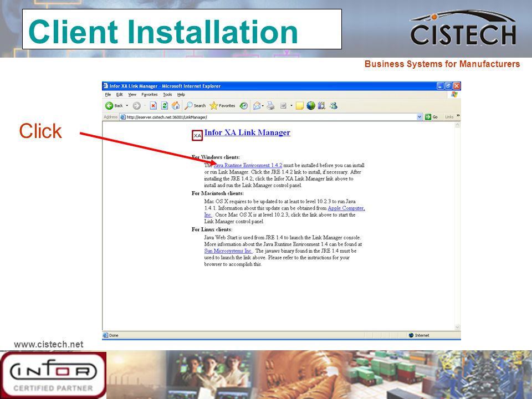Viewport: 532px width, 399px height.
Task: Click the Internet zone globe in status bar
Action: [x=411, y=335]
